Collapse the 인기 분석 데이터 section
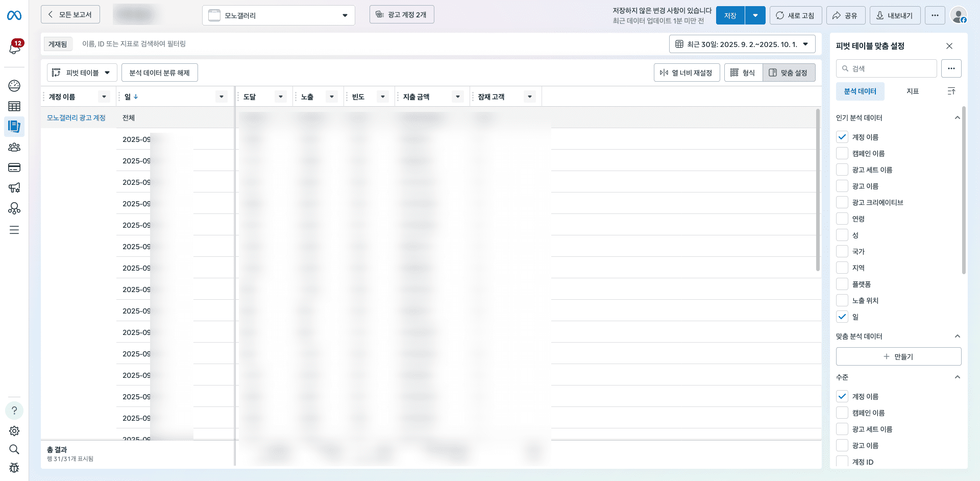The height and width of the screenshot is (481, 980). pos(958,117)
